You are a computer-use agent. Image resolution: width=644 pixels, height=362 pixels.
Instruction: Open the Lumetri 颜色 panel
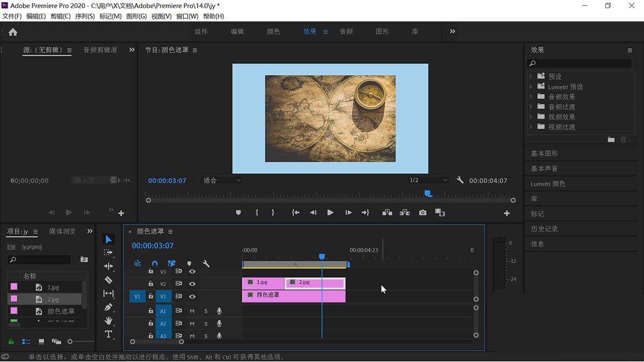pyautogui.click(x=548, y=183)
